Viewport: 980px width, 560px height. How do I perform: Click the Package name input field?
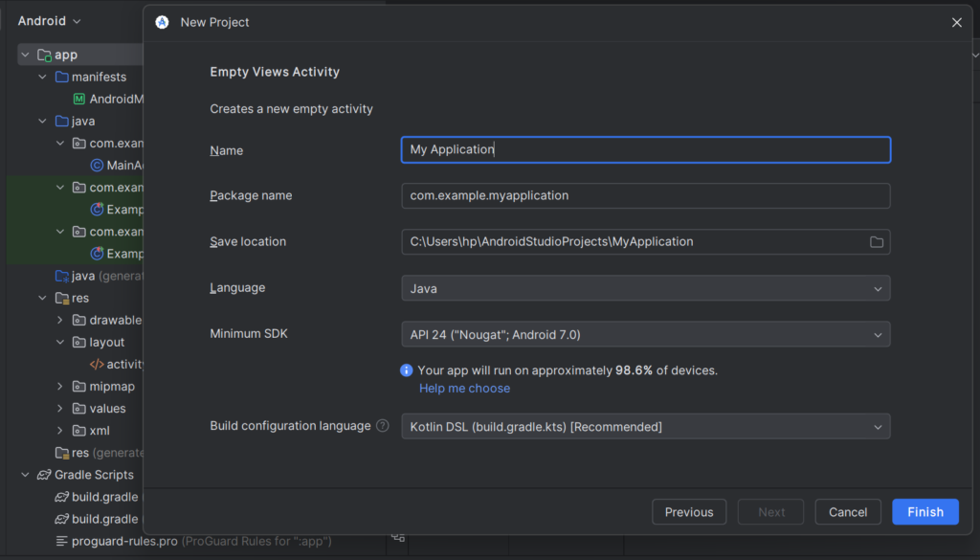[646, 195]
